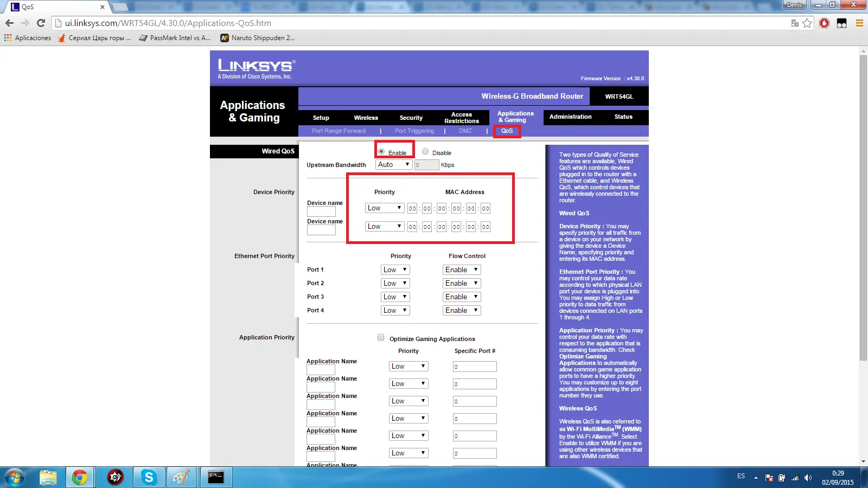The image size is (868, 488).
Task: Switch to Google Chrome in the taskbar
Action: [x=80, y=477]
